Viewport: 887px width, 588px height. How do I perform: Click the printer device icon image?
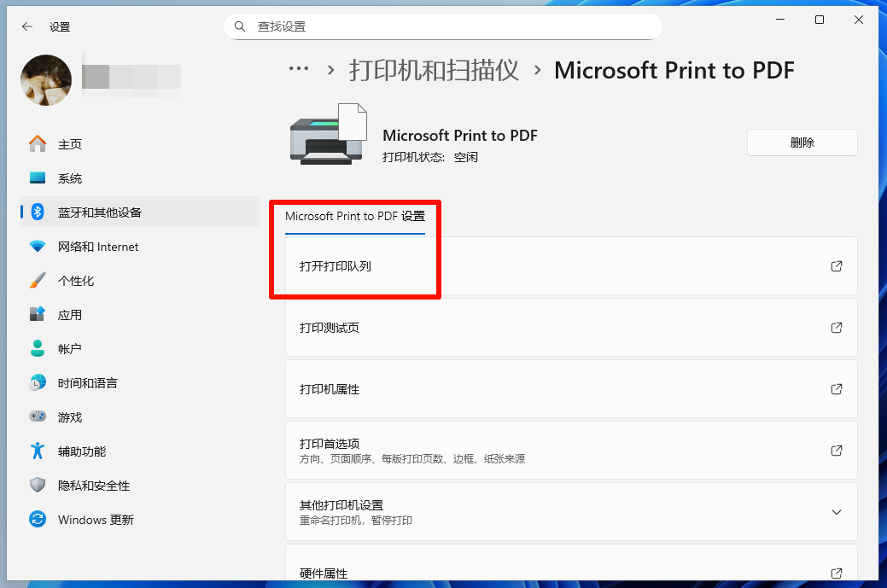pyautogui.click(x=328, y=134)
